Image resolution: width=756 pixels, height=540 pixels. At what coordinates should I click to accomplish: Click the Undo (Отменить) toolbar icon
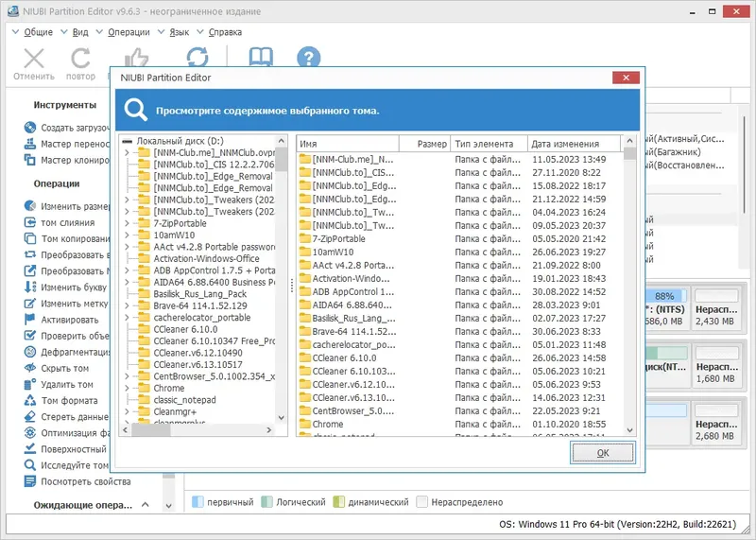34,59
